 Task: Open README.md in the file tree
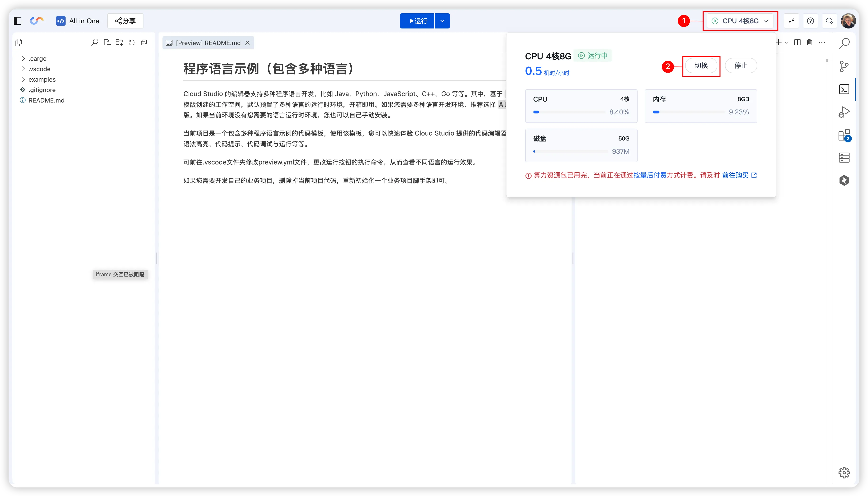pos(46,100)
